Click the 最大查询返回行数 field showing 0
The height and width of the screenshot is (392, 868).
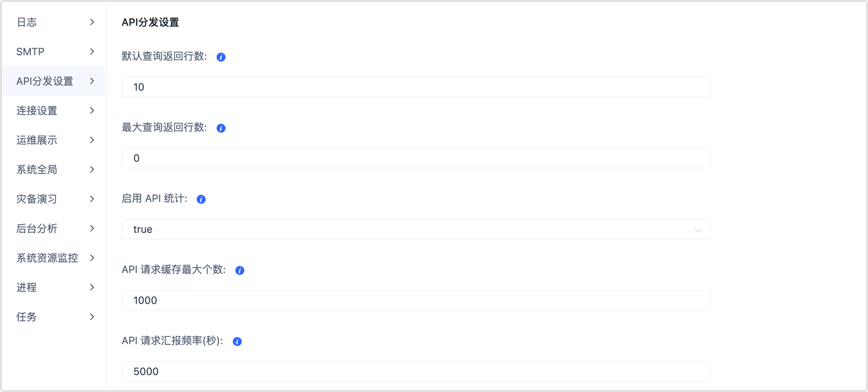[416, 158]
